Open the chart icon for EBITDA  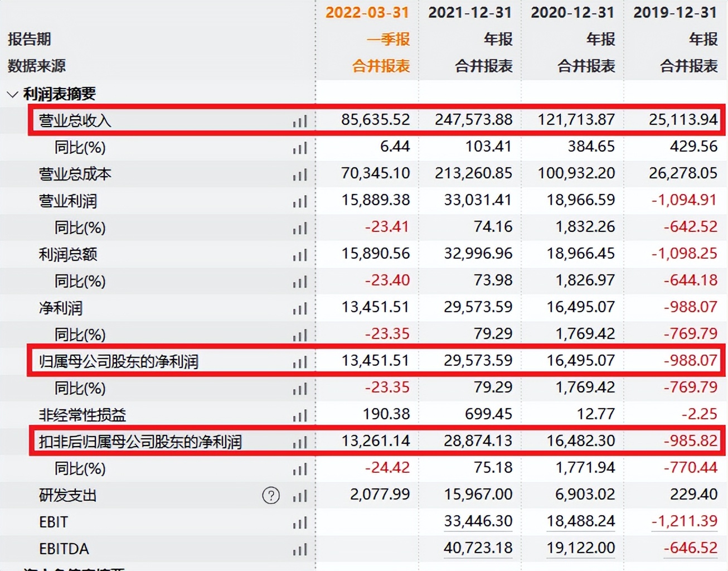click(x=300, y=549)
